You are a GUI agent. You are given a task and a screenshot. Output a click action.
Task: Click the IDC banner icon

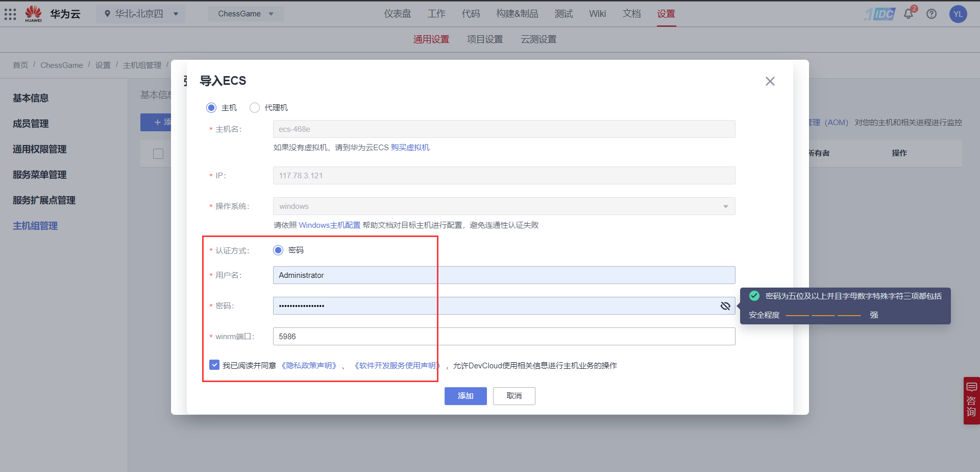point(880,14)
